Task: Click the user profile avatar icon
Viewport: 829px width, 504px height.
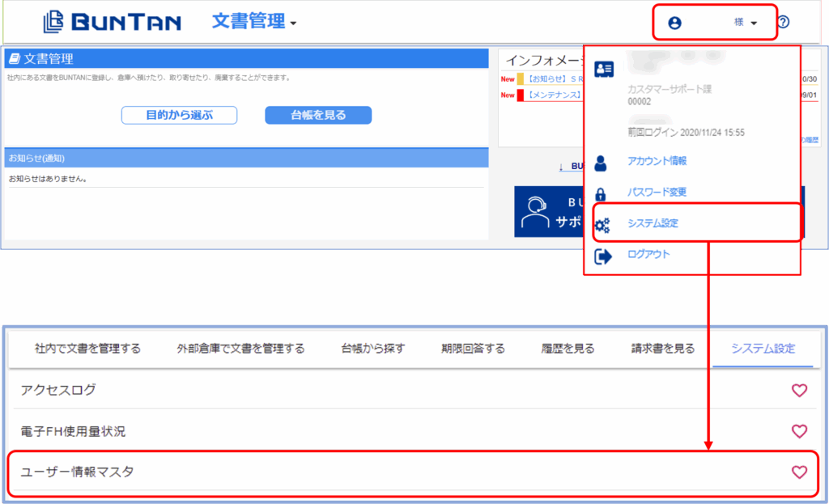Action: click(674, 23)
